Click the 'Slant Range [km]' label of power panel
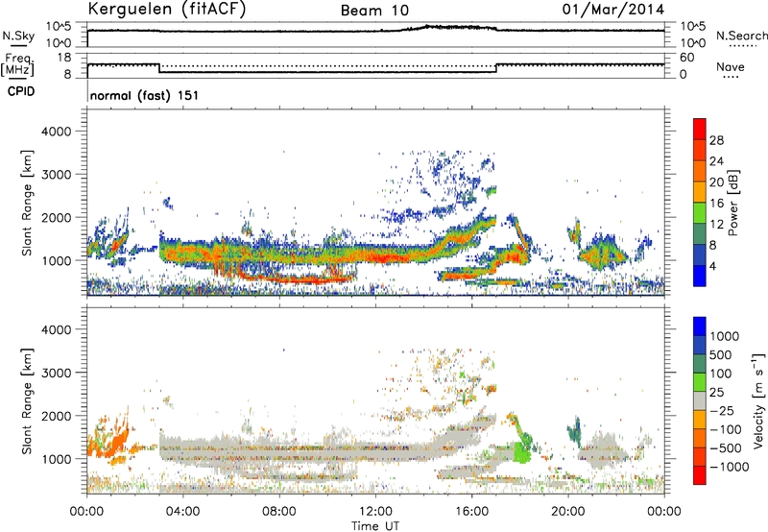The image size is (768, 532). (x=27, y=203)
